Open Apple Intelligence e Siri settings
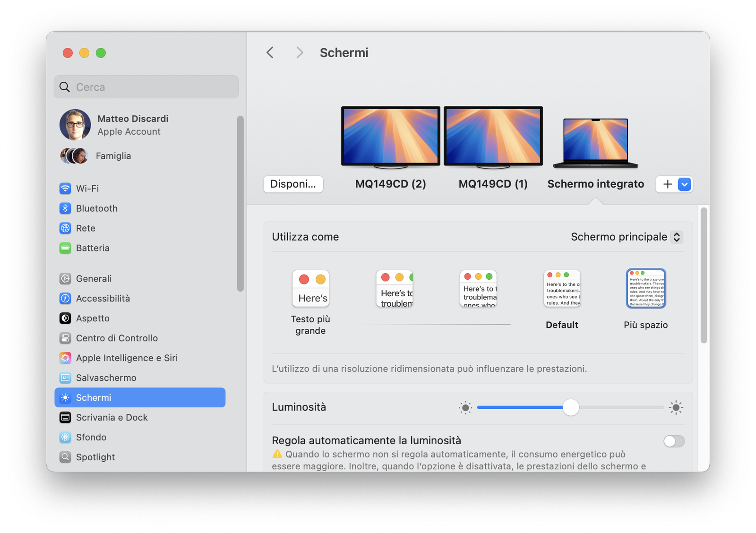 coord(140,358)
